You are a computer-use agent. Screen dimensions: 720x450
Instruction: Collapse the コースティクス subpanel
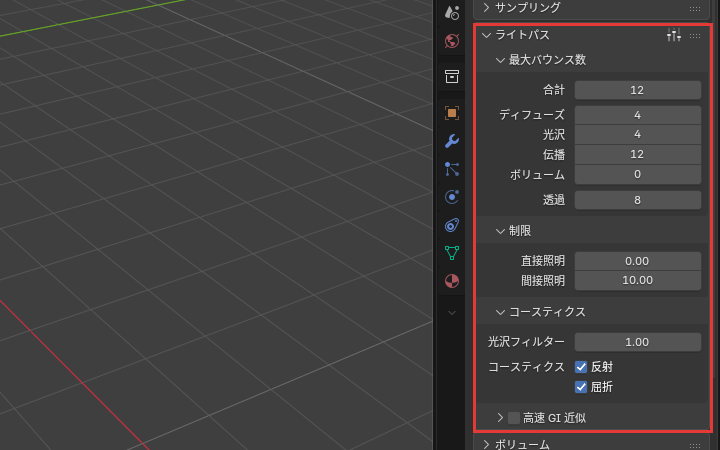(500, 312)
